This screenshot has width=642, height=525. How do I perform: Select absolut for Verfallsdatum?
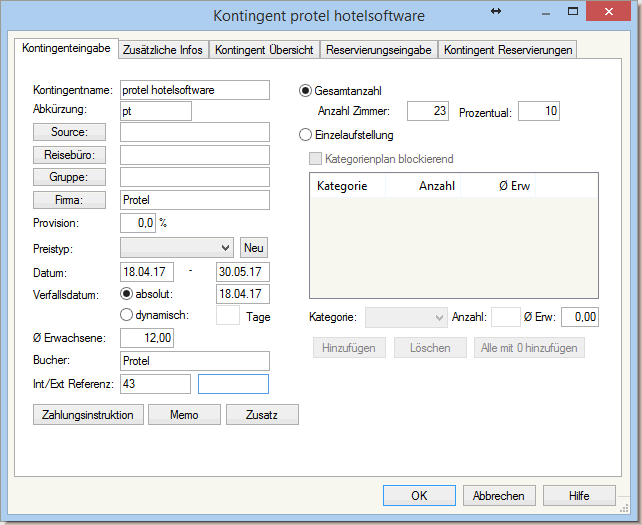pos(127,294)
